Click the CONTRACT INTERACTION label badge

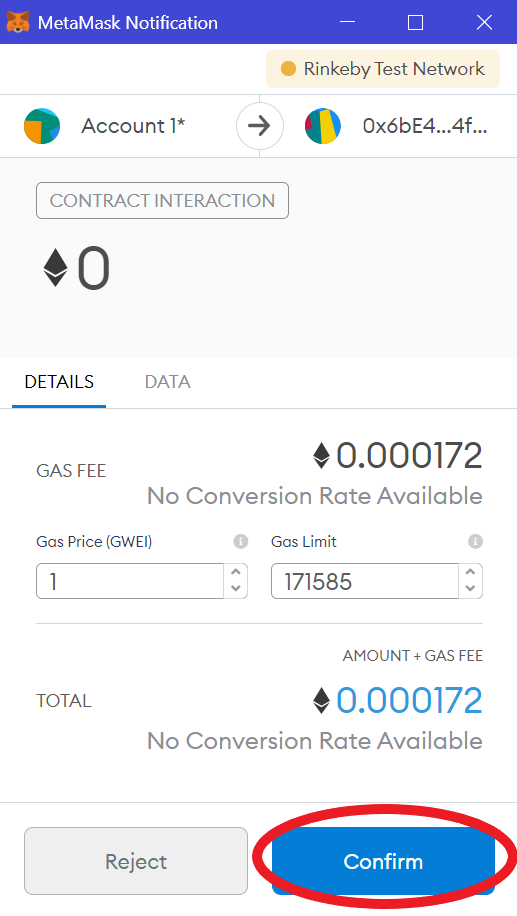(x=162, y=201)
